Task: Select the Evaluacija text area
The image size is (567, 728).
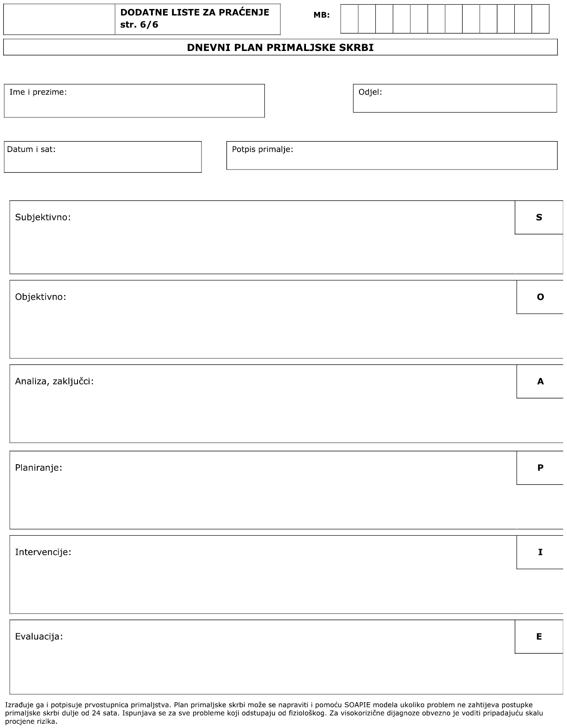Action: click(262, 667)
